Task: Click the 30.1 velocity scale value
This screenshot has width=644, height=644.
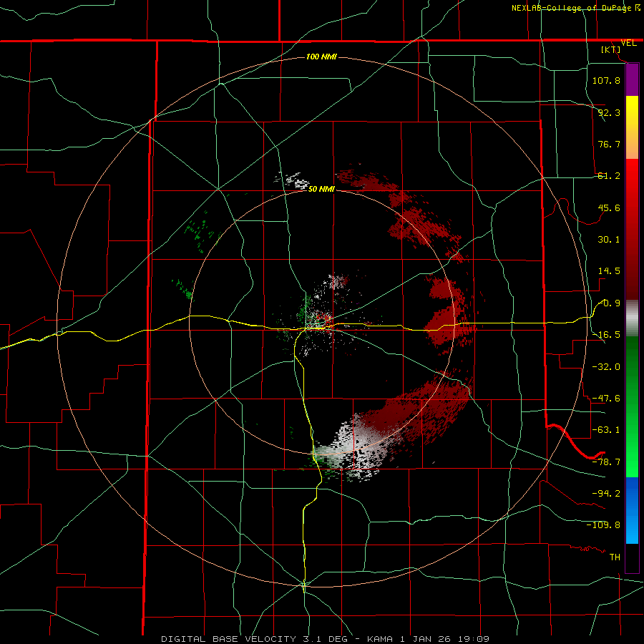Action: pyautogui.click(x=609, y=240)
